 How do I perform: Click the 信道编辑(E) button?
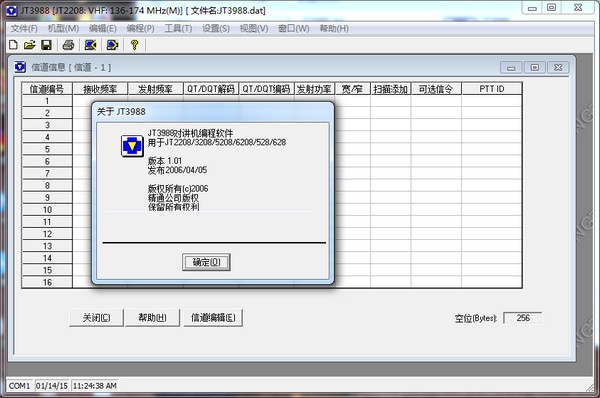coord(213,318)
